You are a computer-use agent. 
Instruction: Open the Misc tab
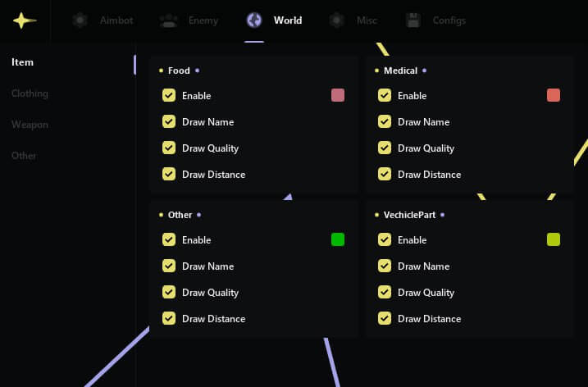pyautogui.click(x=367, y=20)
